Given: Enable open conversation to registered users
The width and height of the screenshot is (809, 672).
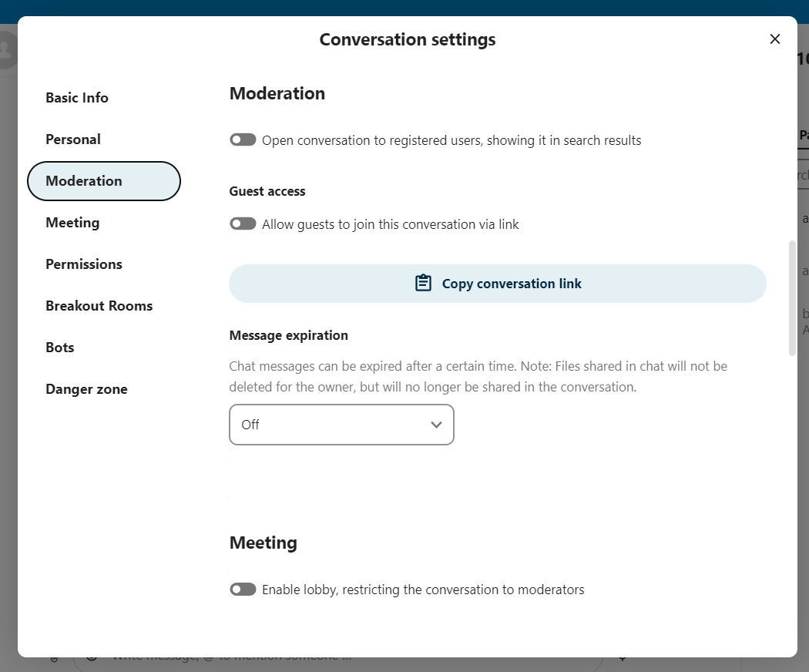Looking at the screenshot, I should point(243,140).
